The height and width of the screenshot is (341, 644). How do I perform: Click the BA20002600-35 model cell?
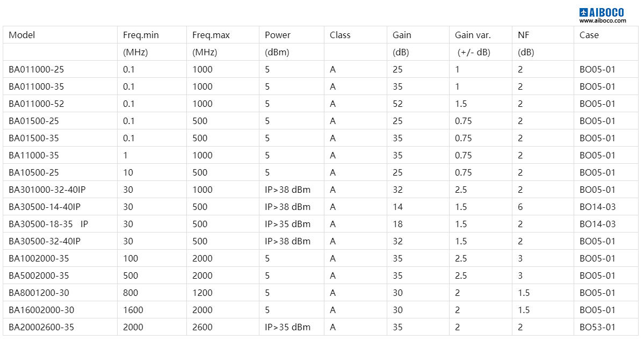click(41, 327)
